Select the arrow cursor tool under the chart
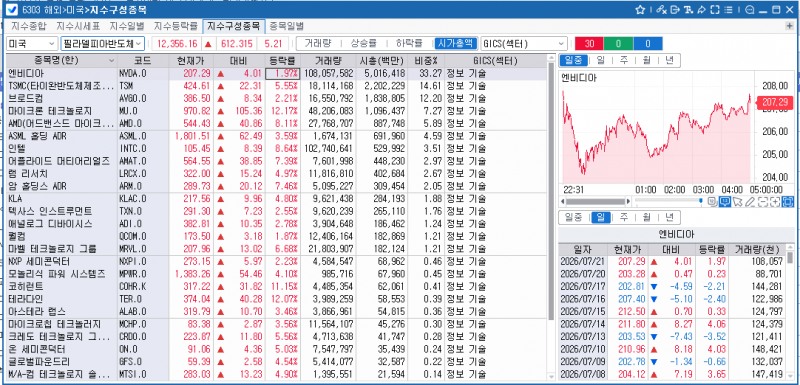Screen dimensions: 800x385 [x=737, y=201]
